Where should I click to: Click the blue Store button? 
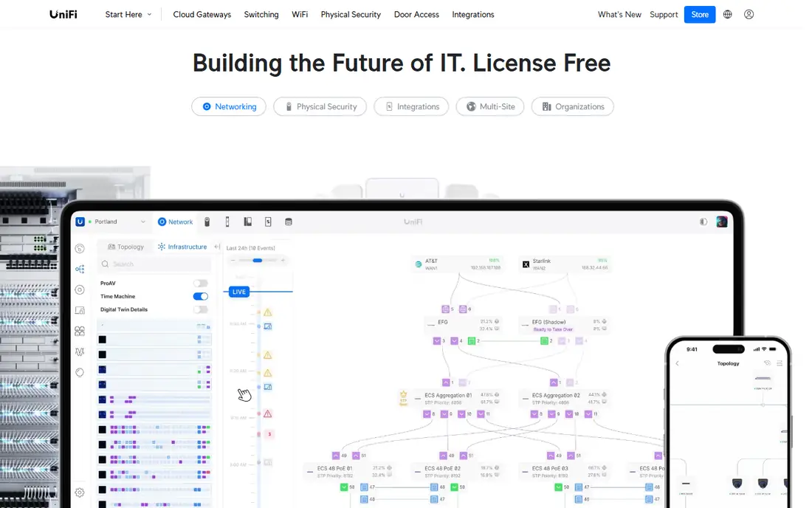700,15
